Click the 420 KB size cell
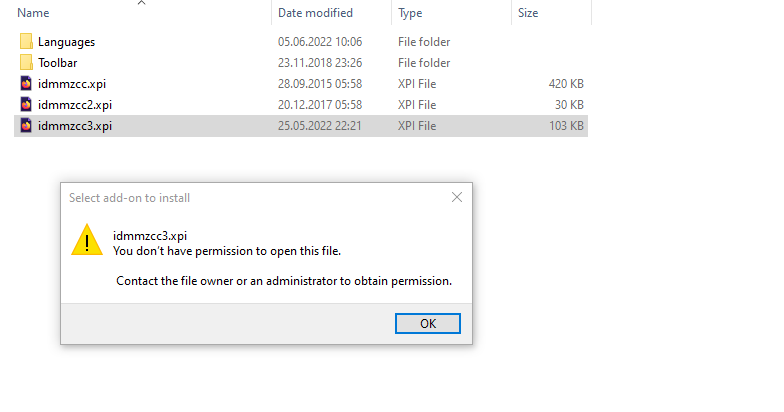The height and width of the screenshot is (412, 784). [x=565, y=84]
